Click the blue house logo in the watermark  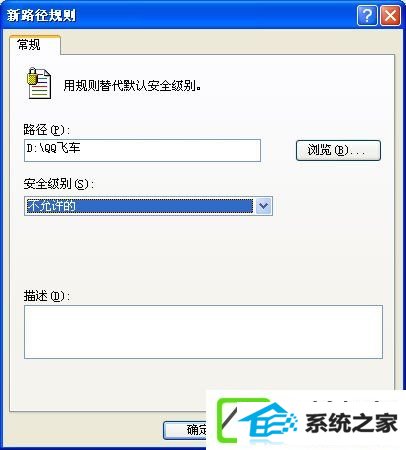[269, 421]
